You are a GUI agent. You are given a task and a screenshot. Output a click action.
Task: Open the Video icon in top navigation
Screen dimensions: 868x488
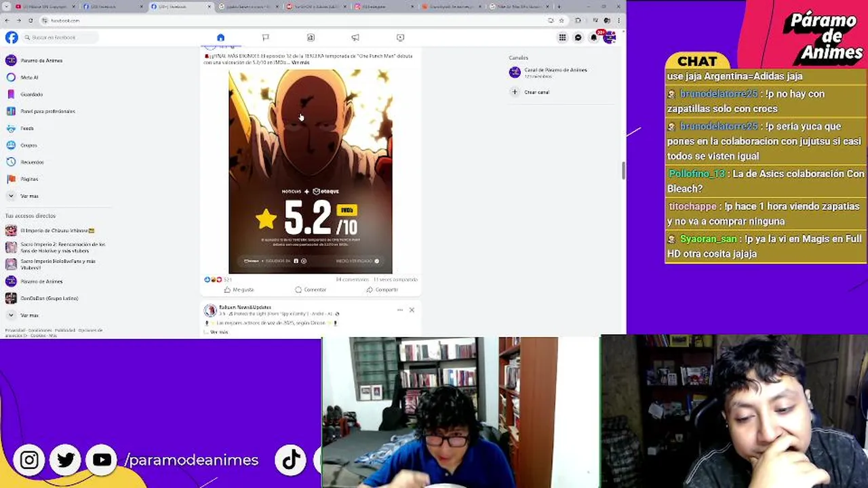pos(400,37)
